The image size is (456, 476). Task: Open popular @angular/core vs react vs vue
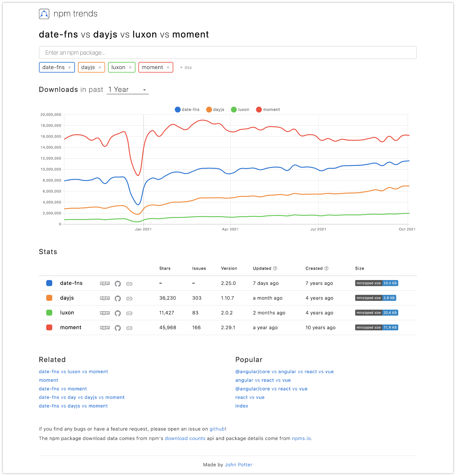[271, 389]
